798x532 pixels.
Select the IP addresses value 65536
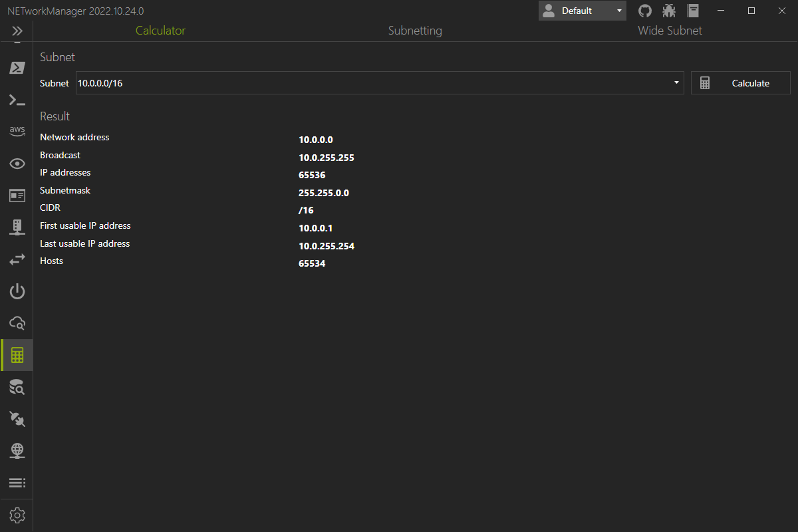click(x=312, y=176)
